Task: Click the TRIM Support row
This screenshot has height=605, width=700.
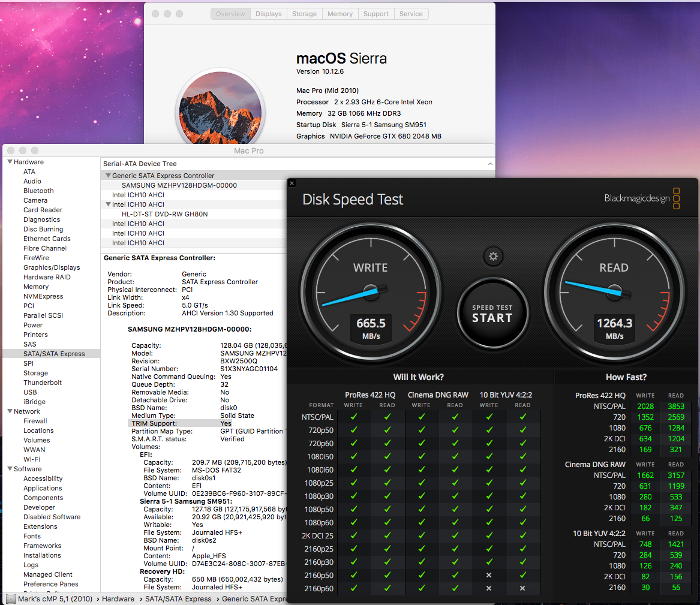Action: pyautogui.click(x=207, y=423)
